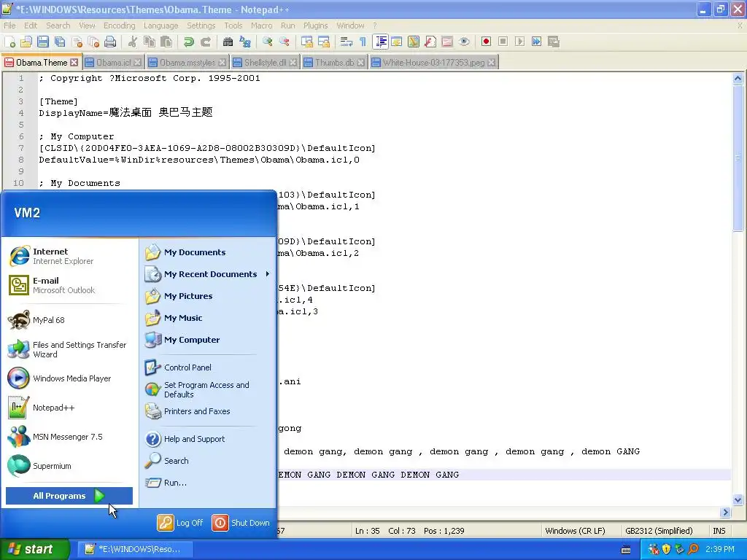The height and width of the screenshot is (560, 747).
Task: Click the Notepad++ taskbar button
Action: pos(133,549)
